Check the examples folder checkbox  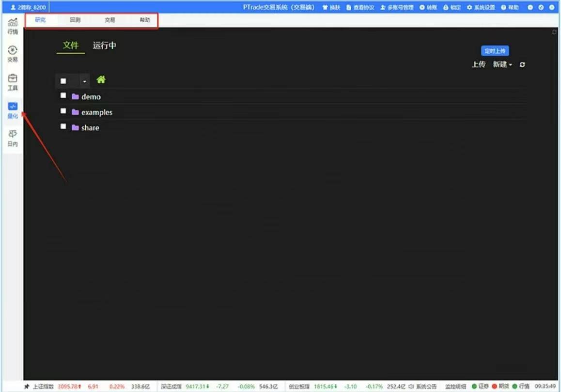[63, 111]
